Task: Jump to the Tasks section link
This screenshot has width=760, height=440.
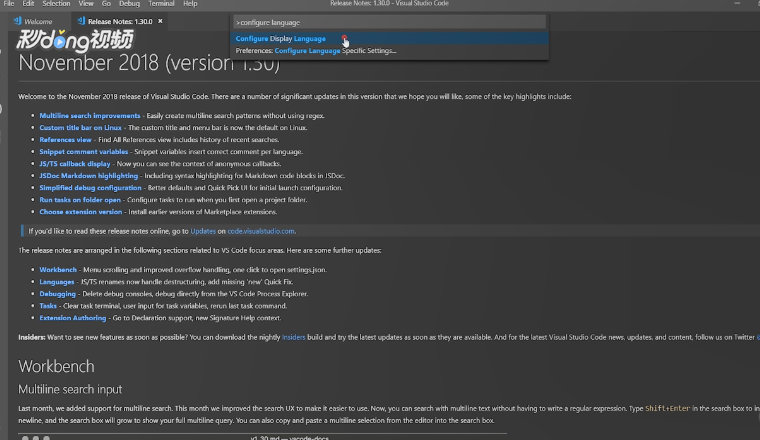Action: tap(48, 306)
